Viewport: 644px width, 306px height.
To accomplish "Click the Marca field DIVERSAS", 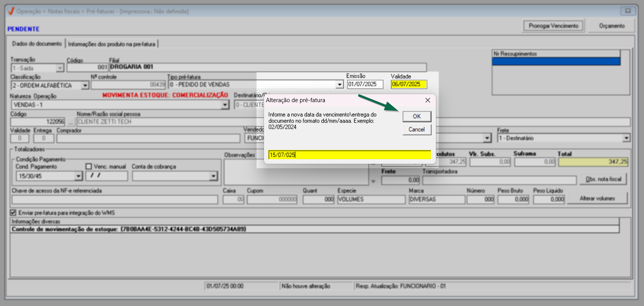I will coord(437,199).
